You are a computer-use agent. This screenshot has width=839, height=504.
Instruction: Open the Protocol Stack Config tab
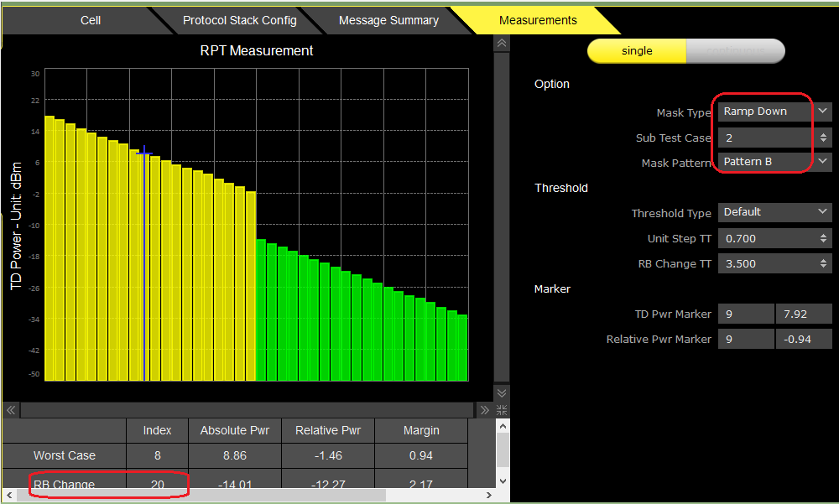tap(239, 20)
